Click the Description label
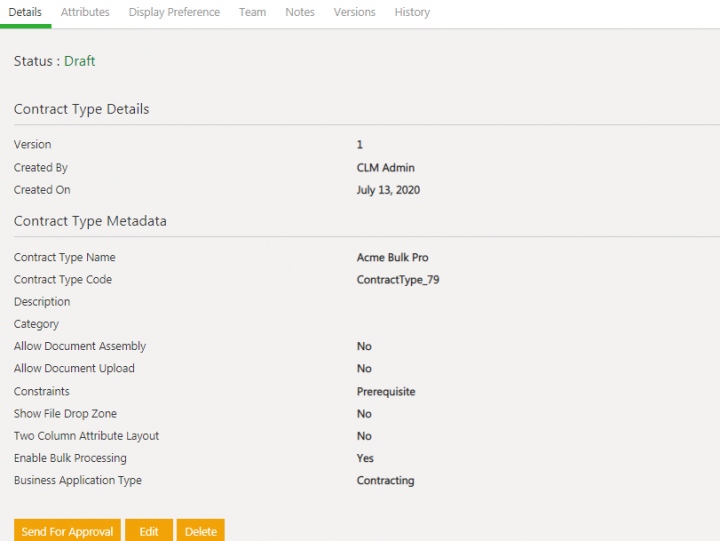This screenshot has width=720, height=541. pyautogui.click(x=42, y=302)
